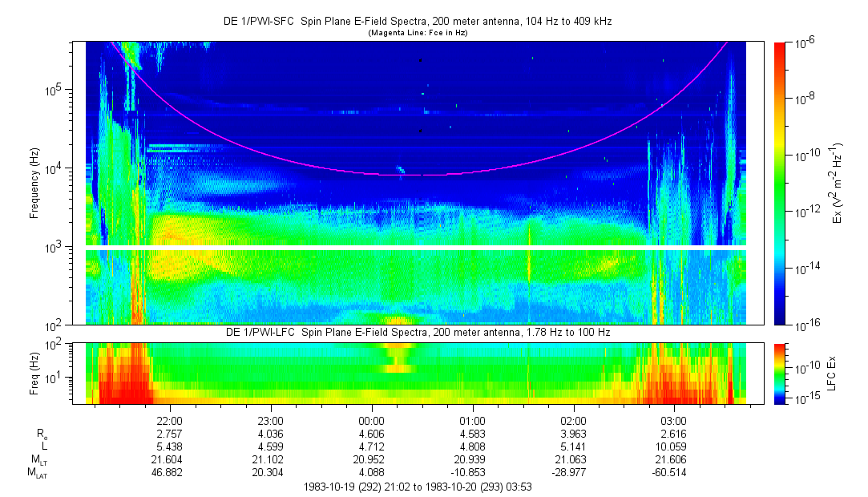Click the Magenta Line Fce subtitle
The height and width of the screenshot is (497, 868).
click(417, 33)
